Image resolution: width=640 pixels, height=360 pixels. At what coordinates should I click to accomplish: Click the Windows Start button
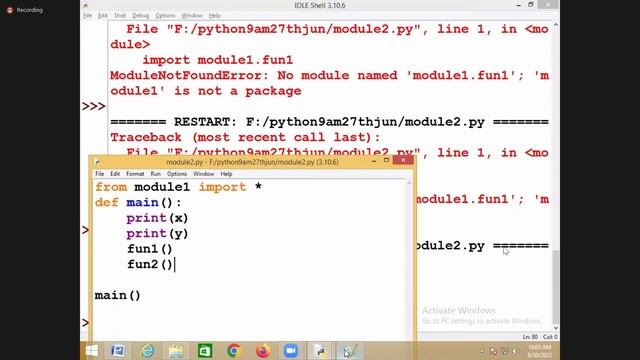91,351
